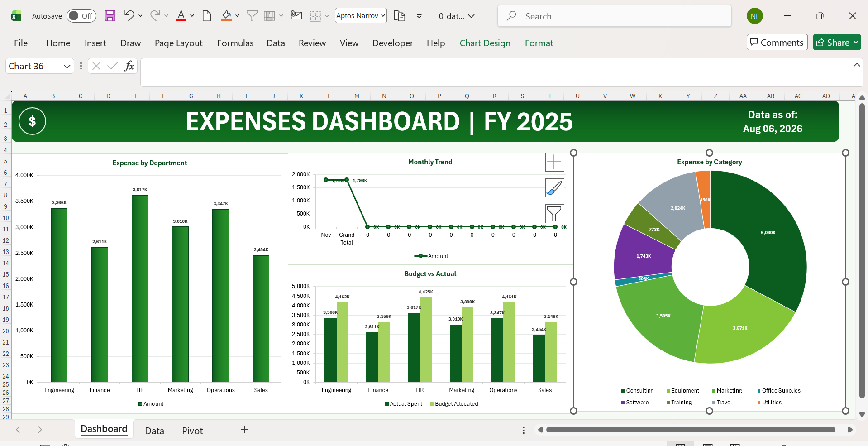Click the three-dot handle beside Name Box
The image size is (868, 446).
(x=81, y=66)
